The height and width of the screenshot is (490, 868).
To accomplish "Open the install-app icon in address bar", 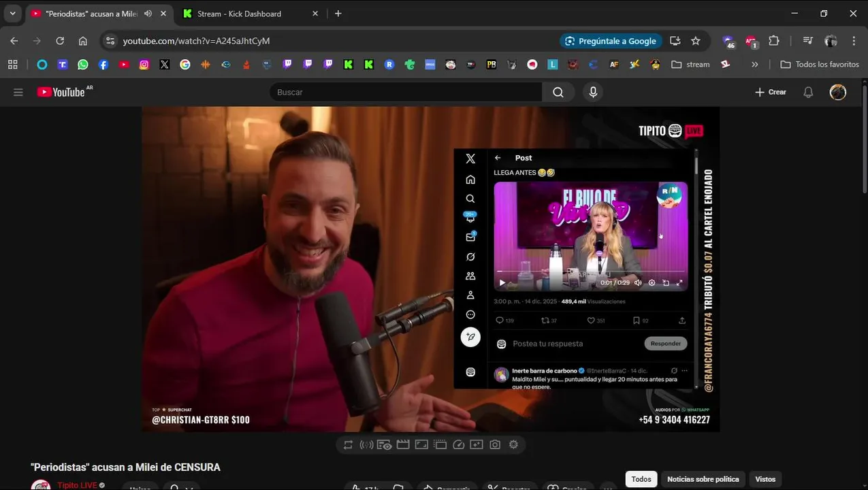I will [x=675, y=41].
